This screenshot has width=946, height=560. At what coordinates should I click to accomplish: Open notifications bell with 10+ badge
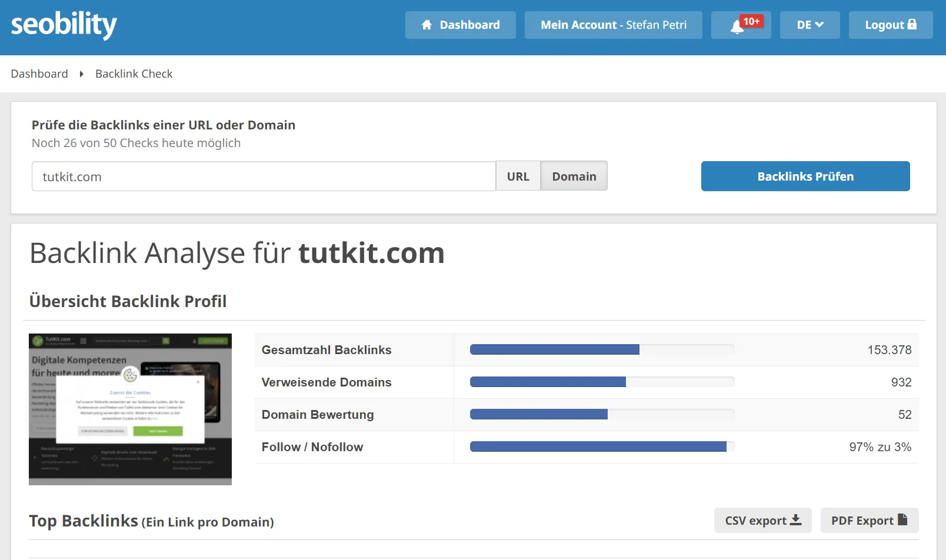(x=741, y=25)
